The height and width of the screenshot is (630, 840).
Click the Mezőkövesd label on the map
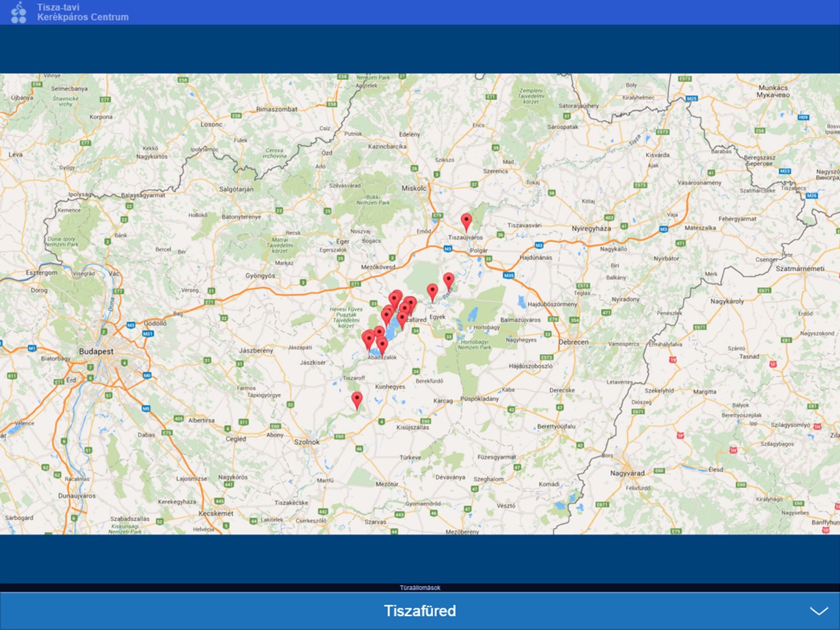378,267
